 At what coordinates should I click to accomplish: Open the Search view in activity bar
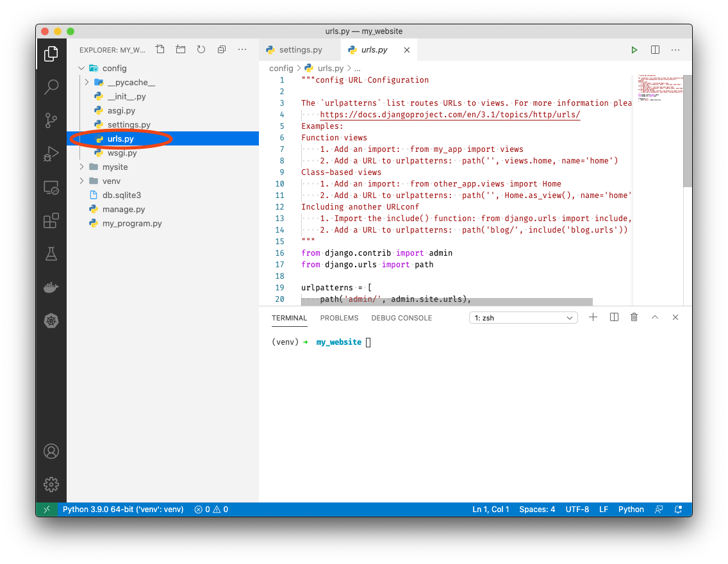51,87
